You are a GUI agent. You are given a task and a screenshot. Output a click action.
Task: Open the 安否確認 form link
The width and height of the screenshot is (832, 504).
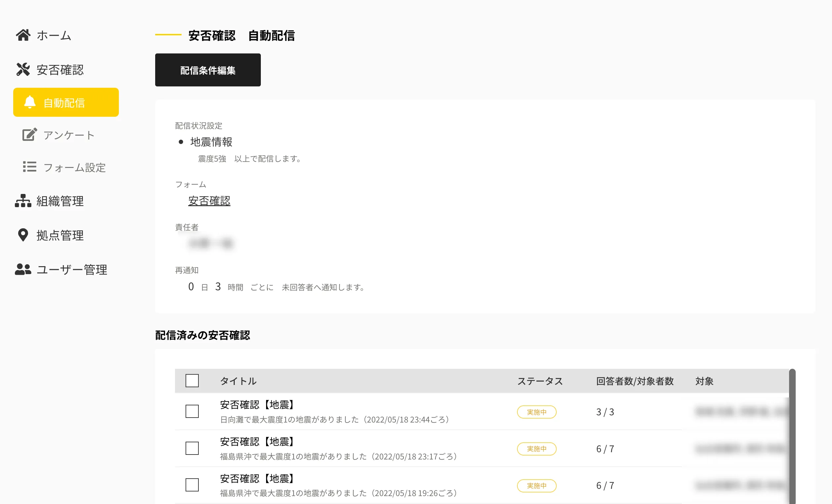(209, 201)
